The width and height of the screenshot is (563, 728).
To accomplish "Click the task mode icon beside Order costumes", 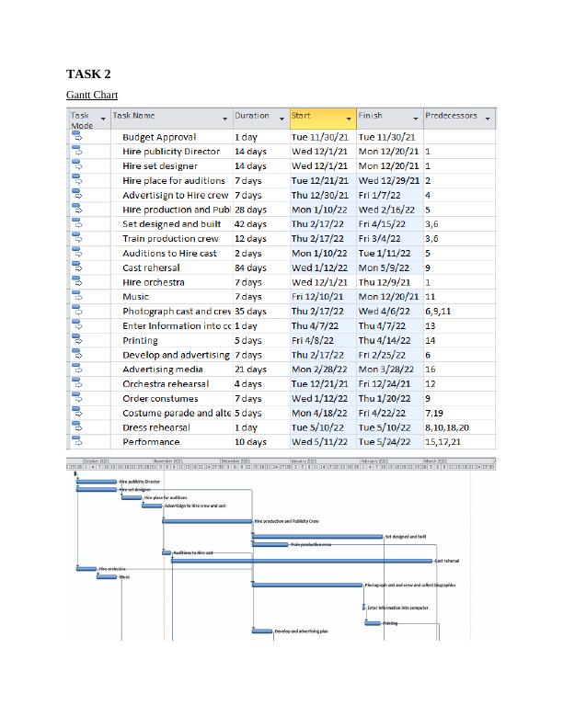I will pos(76,399).
